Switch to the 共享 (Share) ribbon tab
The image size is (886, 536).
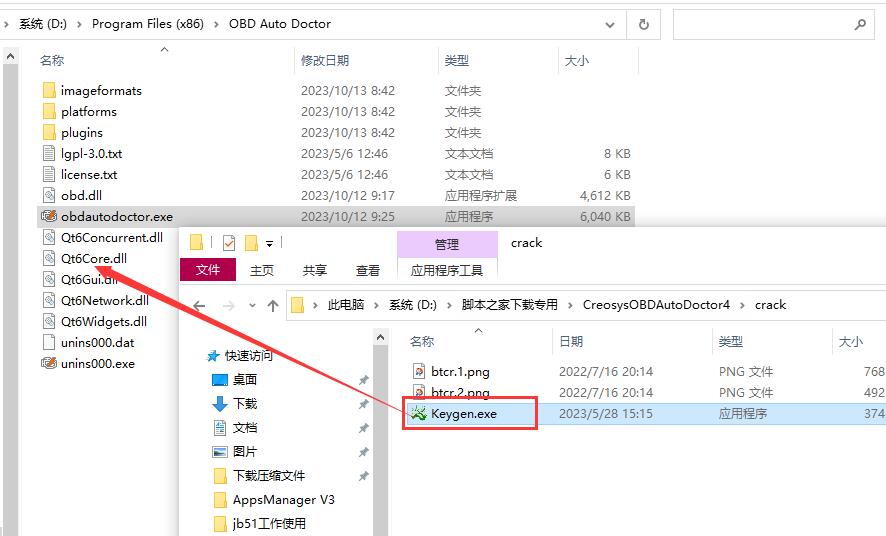point(315,271)
